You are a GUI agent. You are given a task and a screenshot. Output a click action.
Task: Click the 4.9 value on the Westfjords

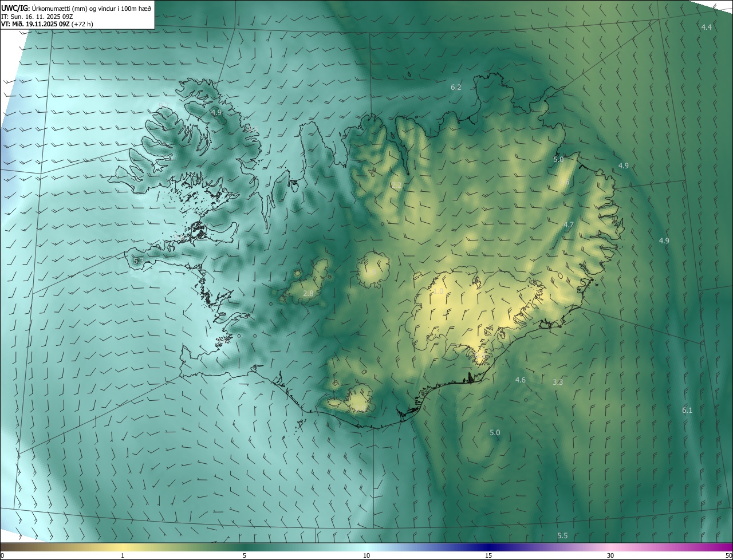216,113
